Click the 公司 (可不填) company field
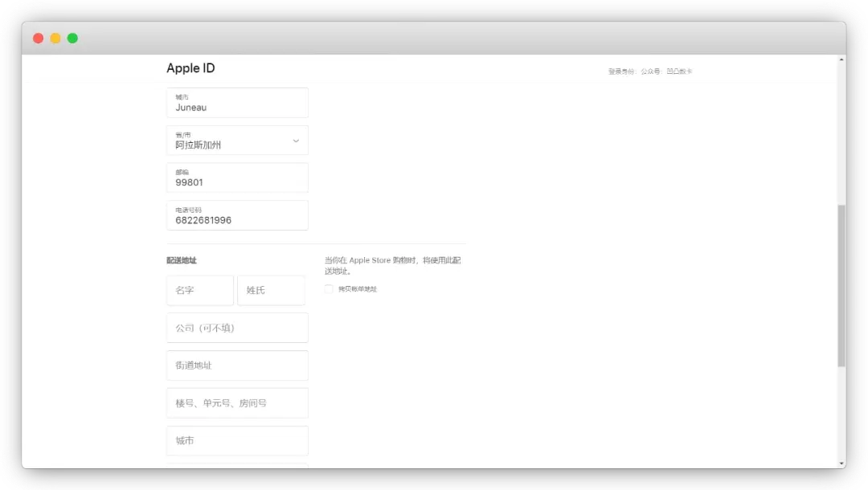Viewport: 868px width, 490px height. 237,328
